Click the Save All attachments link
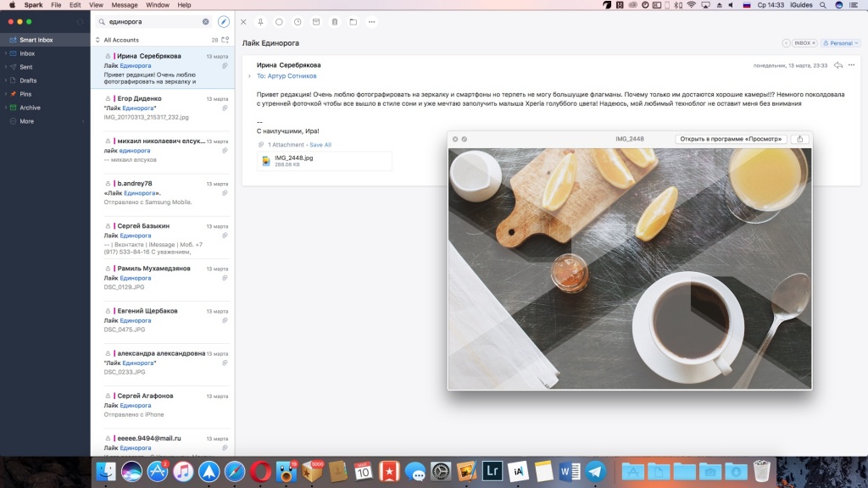The width and height of the screenshot is (868, 488). coord(320,145)
